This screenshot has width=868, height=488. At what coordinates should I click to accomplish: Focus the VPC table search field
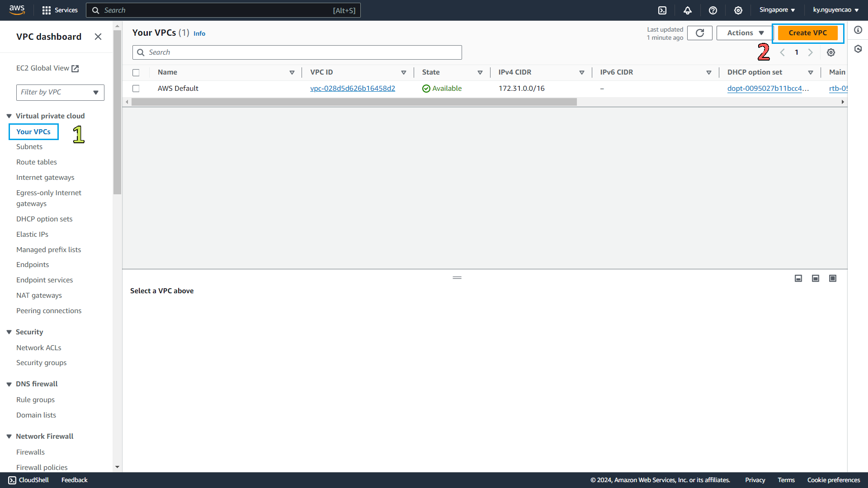tap(297, 52)
